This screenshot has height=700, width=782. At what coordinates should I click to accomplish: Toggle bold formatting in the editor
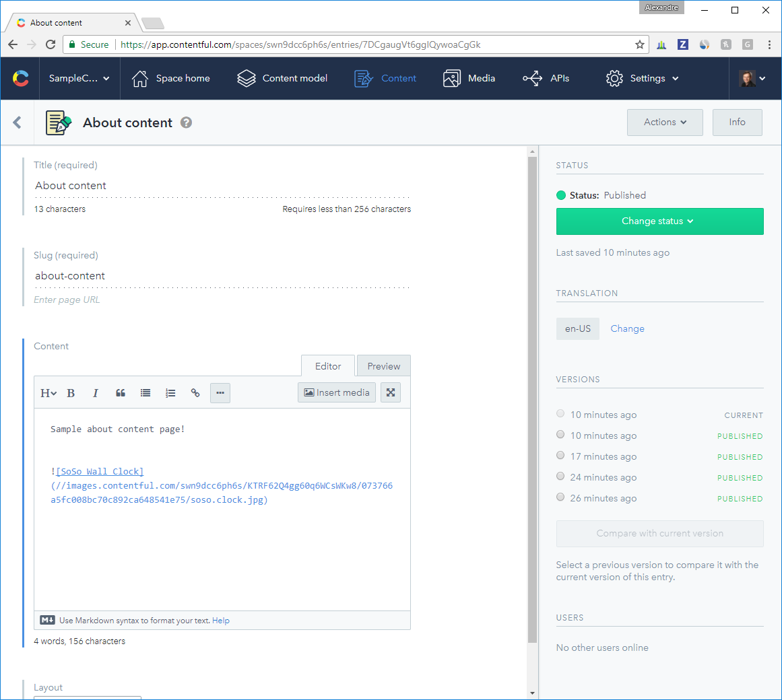(x=71, y=392)
